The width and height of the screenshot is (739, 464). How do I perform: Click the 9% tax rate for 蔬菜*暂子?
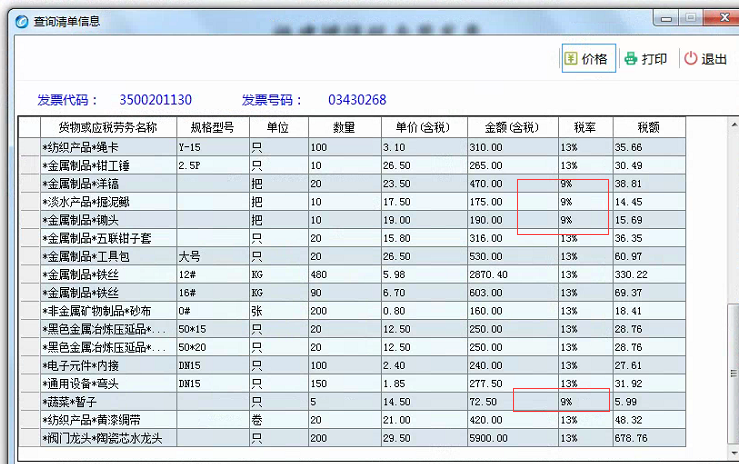coord(566,401)
